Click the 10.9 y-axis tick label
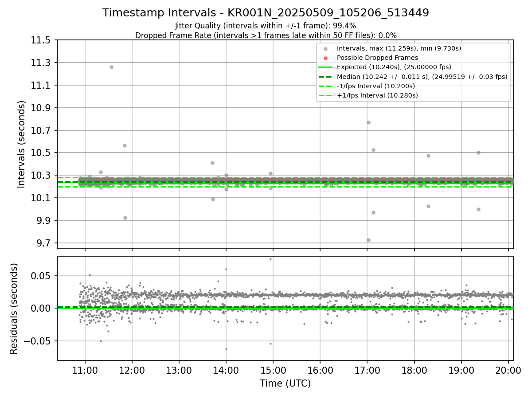The height and width of the screenshot is (399, 532). [x=42, y=108]
